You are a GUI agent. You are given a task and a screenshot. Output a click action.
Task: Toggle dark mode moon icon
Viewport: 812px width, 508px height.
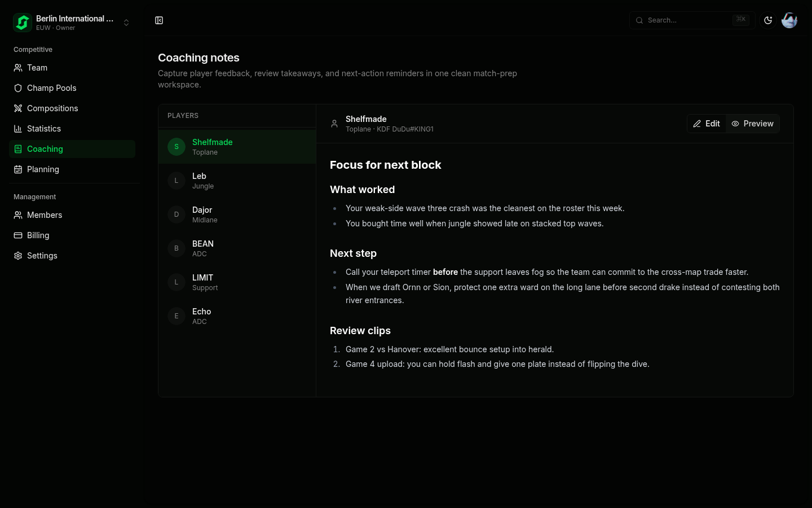click(768, 20)
